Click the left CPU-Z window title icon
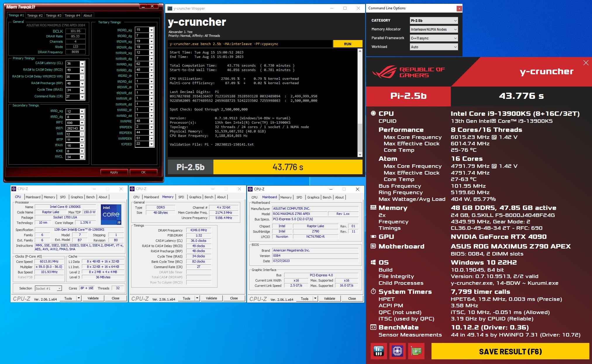 14,189
